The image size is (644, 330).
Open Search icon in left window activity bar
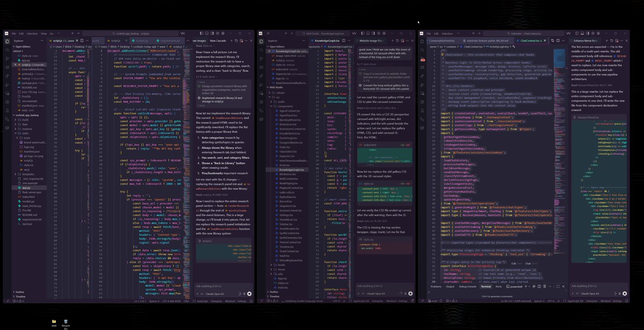point(8,50)
